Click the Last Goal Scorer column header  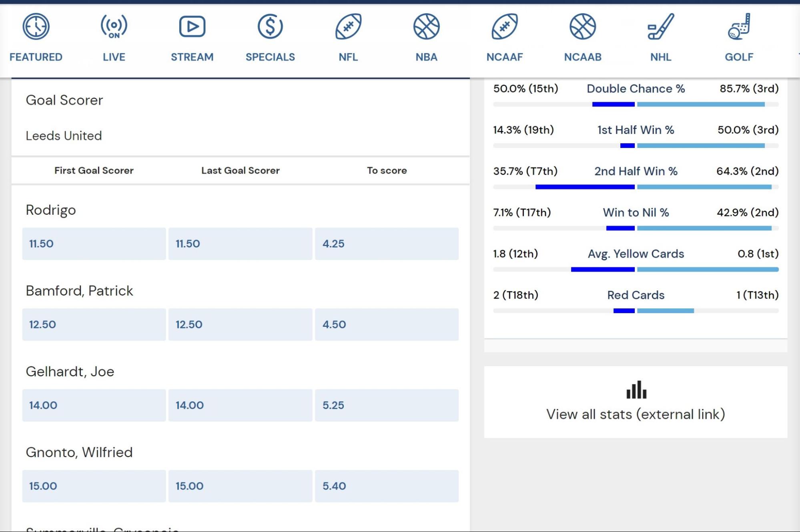point(240,170)
